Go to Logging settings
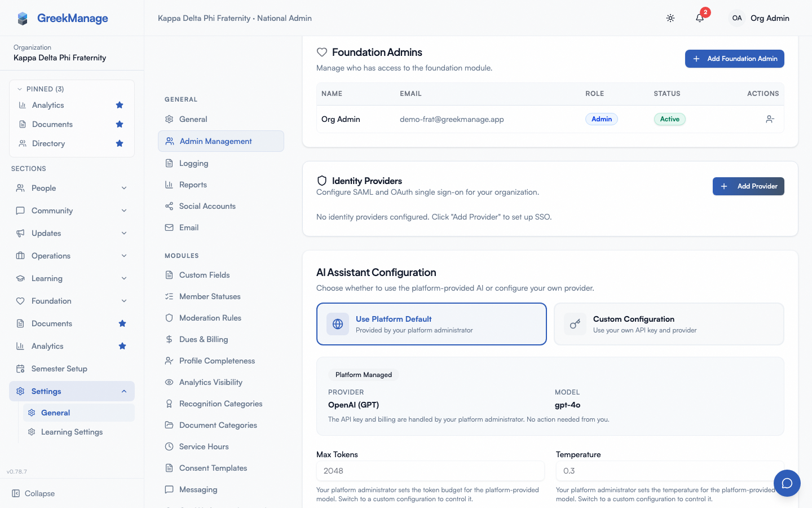 [x=221, y=163]
